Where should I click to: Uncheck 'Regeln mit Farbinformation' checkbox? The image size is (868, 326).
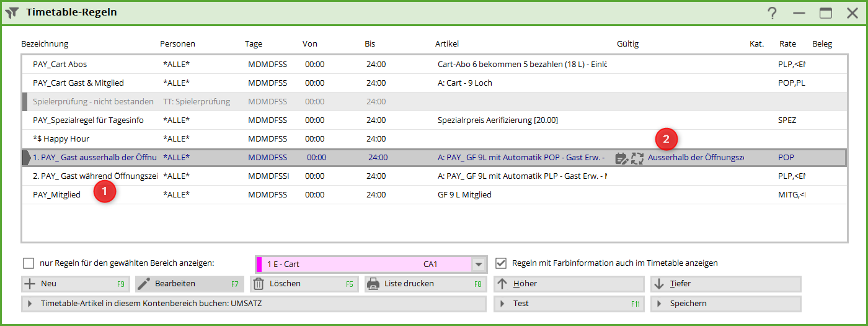tap(501, 263)
